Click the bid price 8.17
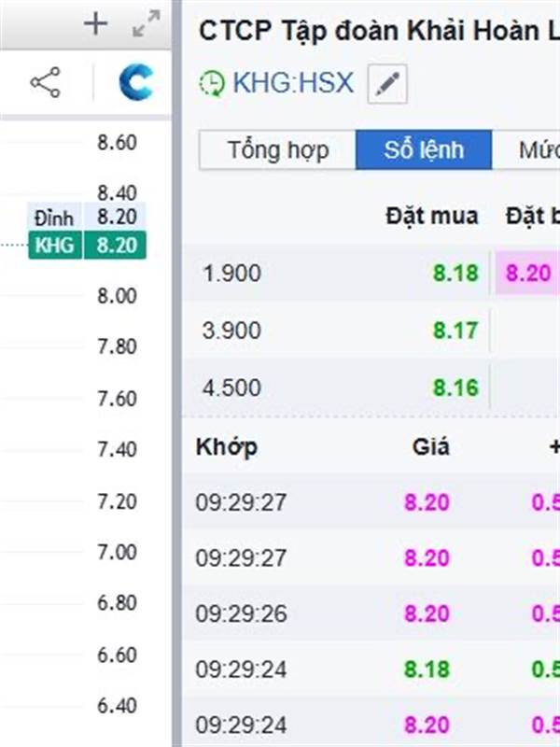Image resolution: width=560 pixels, height=747 pixels. point(455,331)
